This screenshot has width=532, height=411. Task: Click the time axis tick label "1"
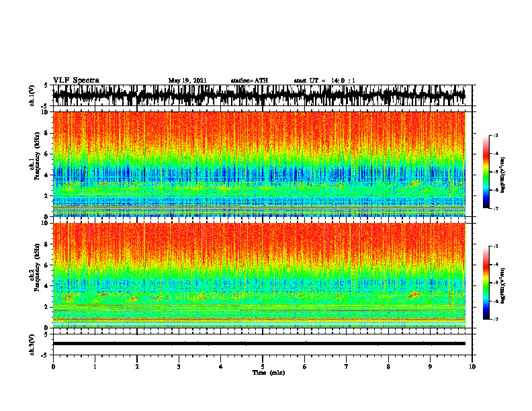click(95, 367)
